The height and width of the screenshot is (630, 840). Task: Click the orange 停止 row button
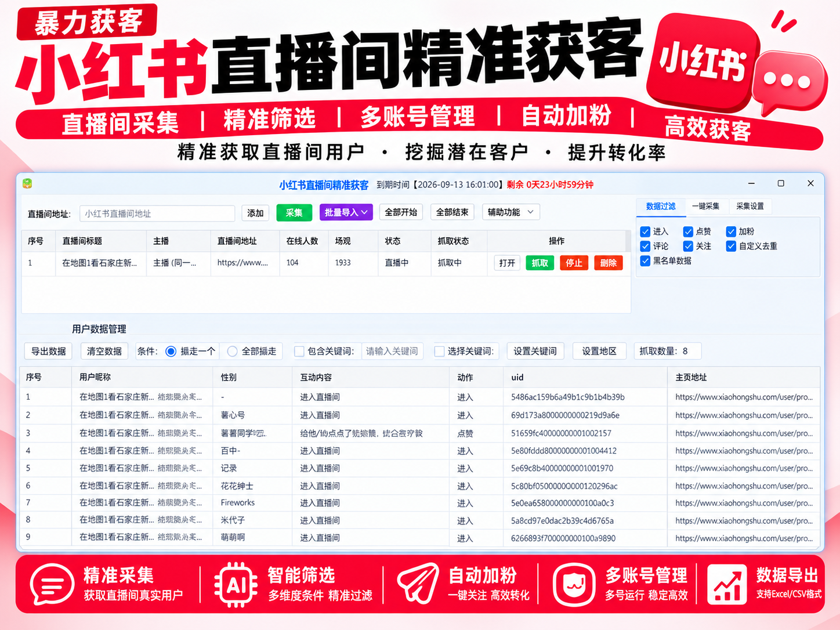[x=574, y=263]
